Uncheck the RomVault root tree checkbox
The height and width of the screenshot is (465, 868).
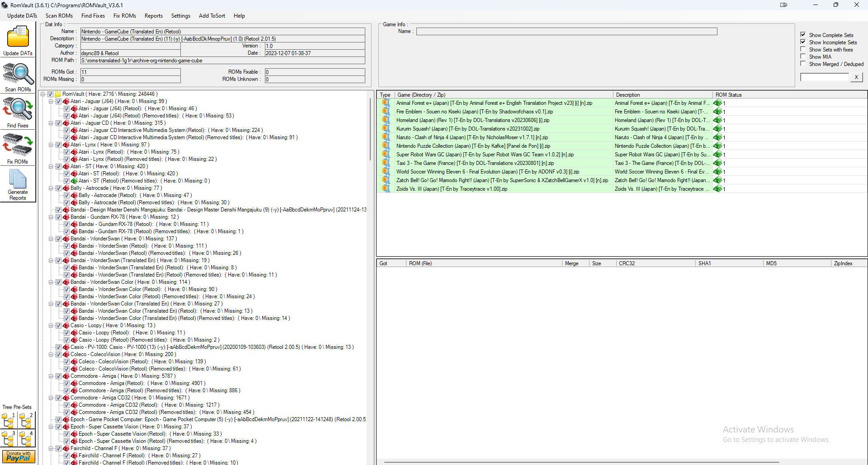pos(51,94)
